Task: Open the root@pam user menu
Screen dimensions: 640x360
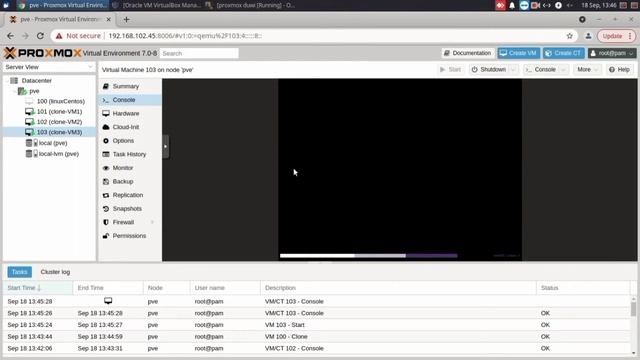Action: click(x=612, y=53)
